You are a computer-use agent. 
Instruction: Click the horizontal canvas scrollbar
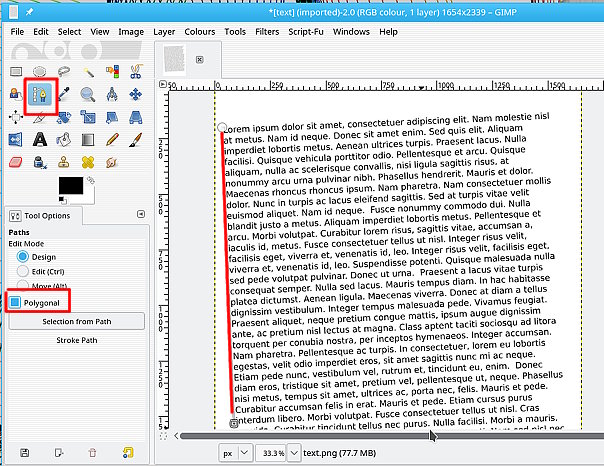pyautogui.click(x=391, y=436)
